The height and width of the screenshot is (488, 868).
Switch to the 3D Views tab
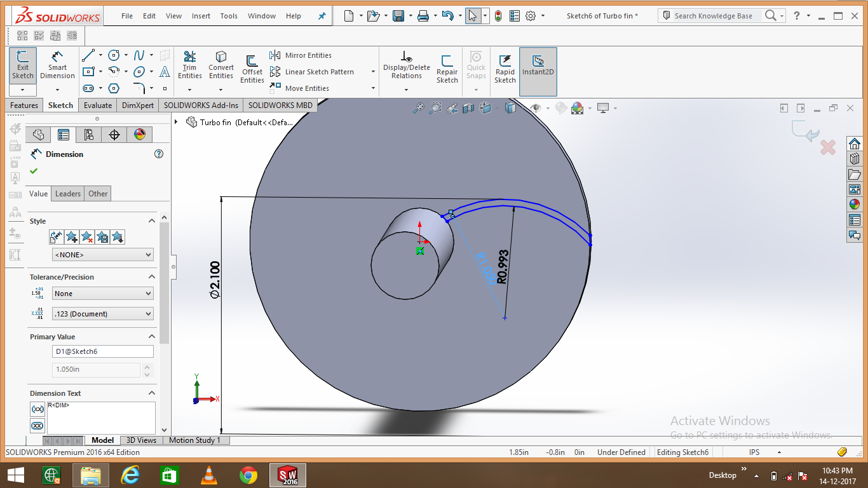(x=140, y=440)
